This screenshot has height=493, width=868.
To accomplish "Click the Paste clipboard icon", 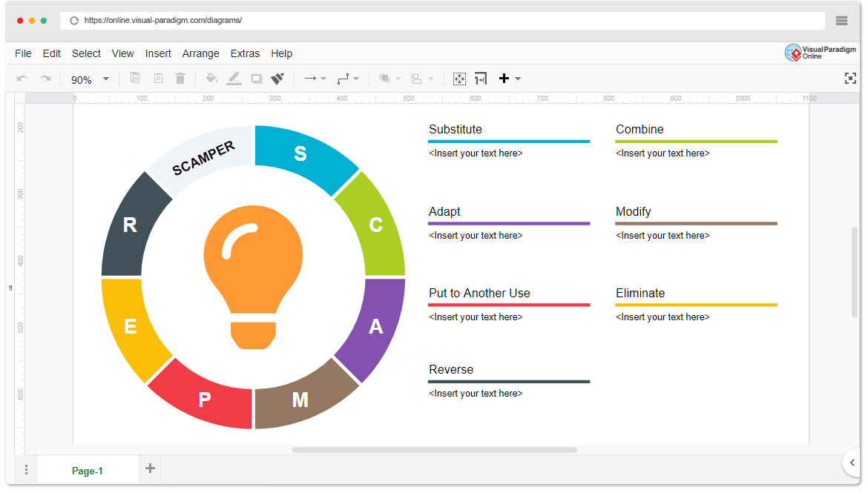I will click(158, 78).
